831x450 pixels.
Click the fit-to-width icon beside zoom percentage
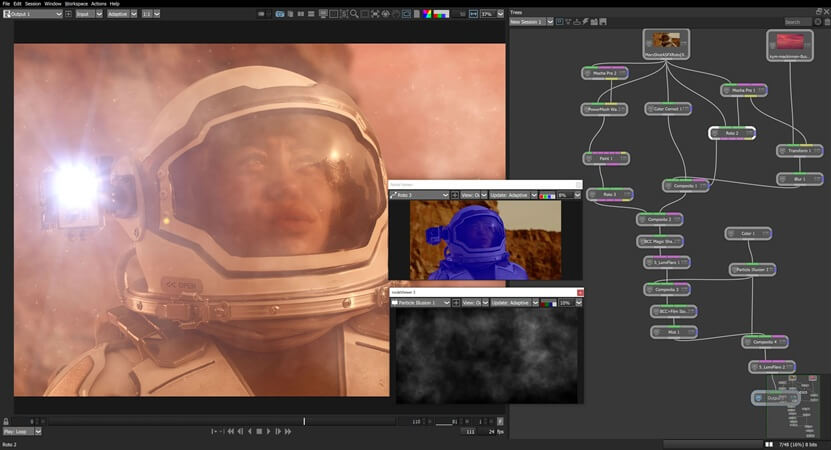473,14
